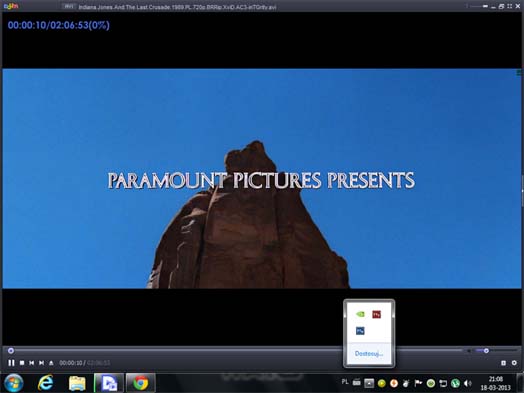Pause the movie playback
This screenshot has width=524, height=393.
pos(11,363)
